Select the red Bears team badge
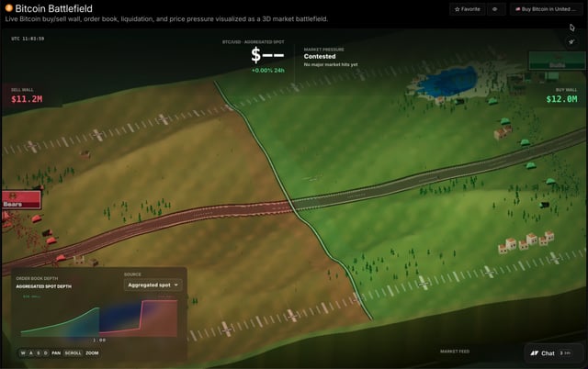Screen dimensions: 588x369 pos(21,200)
